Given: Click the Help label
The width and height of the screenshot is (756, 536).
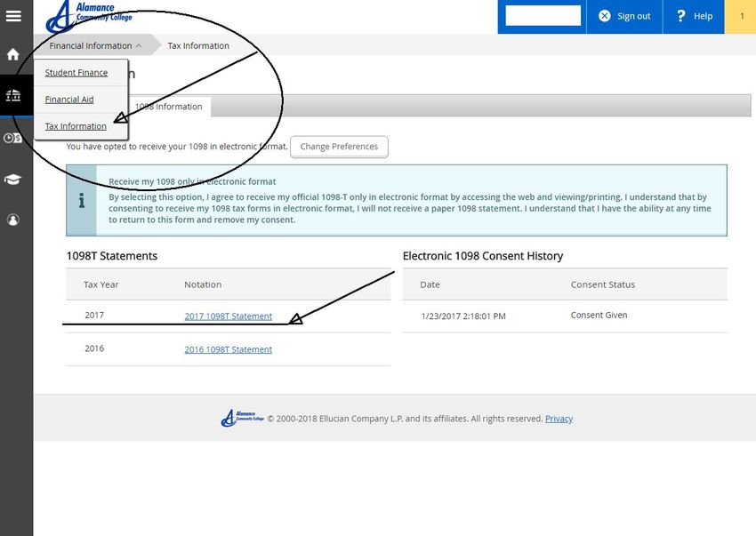Looking at the screenshot, I should tap(703, 16).
